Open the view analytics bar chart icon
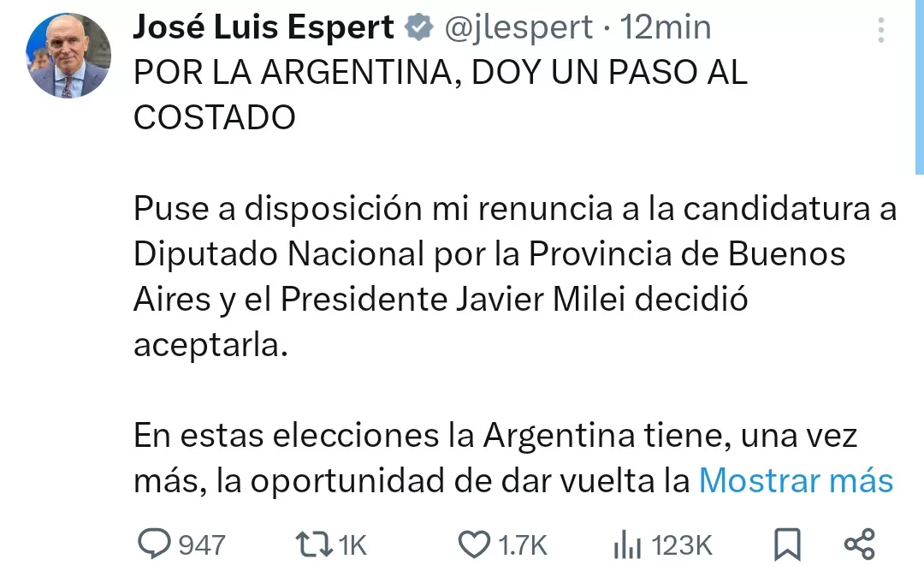 coord(627,544)
